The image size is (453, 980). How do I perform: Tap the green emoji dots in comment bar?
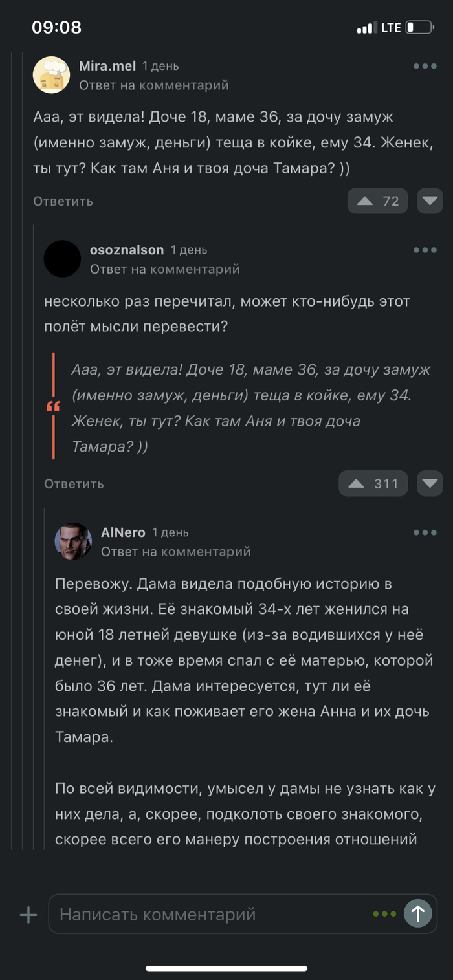pyautogui.click(x=384, y=914)
